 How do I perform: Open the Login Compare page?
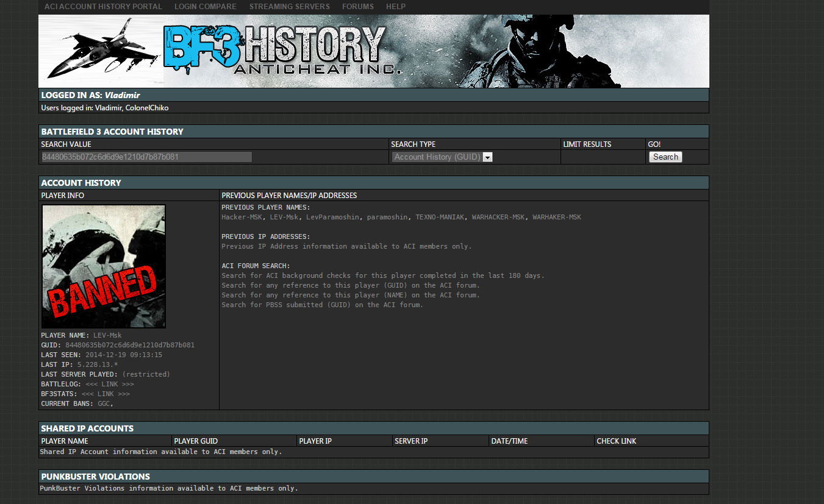click(205, 7)
